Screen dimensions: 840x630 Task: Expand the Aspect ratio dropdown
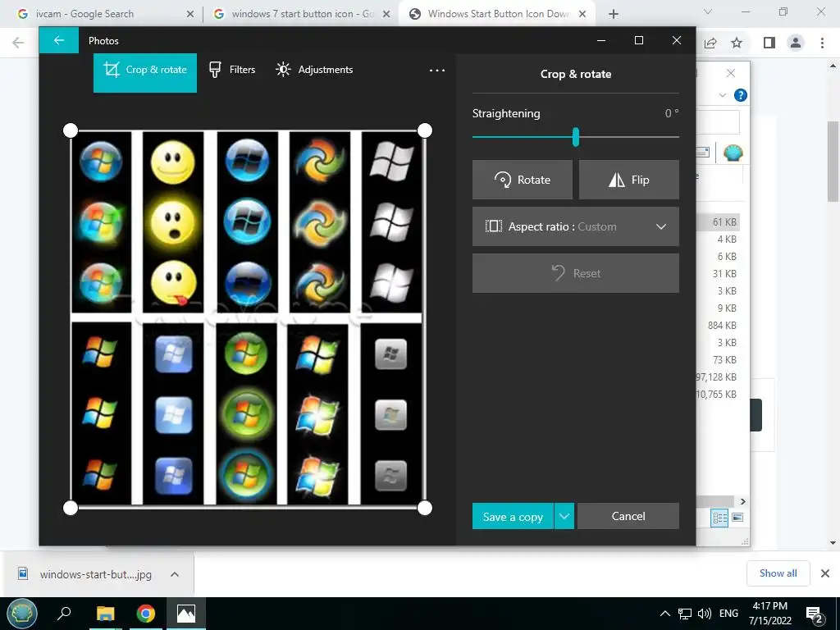tap(575, 226)
